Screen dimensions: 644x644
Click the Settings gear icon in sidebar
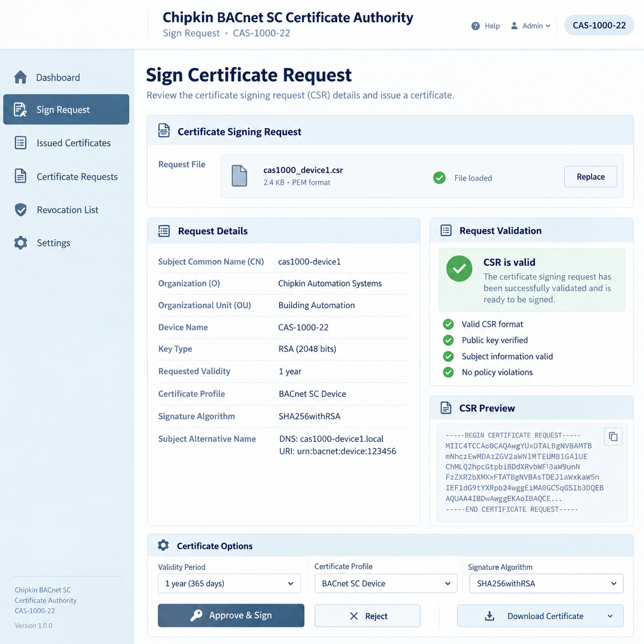point(21,242)
